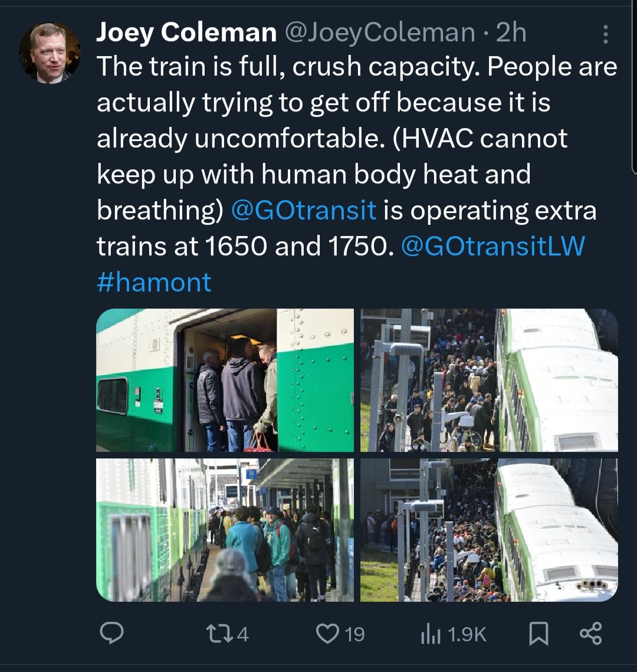Open top-right aerial photo of crowded platform
The image size is (637, 672).
[489, 380]
